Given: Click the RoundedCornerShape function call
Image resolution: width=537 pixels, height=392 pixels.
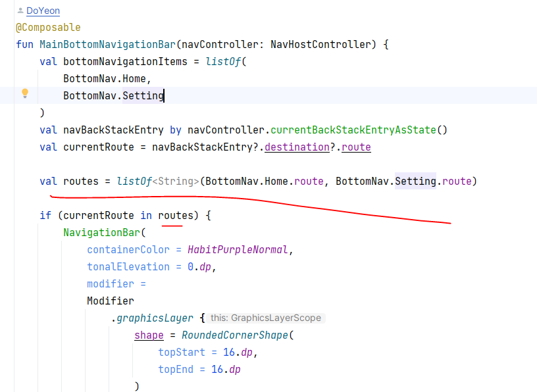Looking at the screenshot, I should (x=235, y=335).
